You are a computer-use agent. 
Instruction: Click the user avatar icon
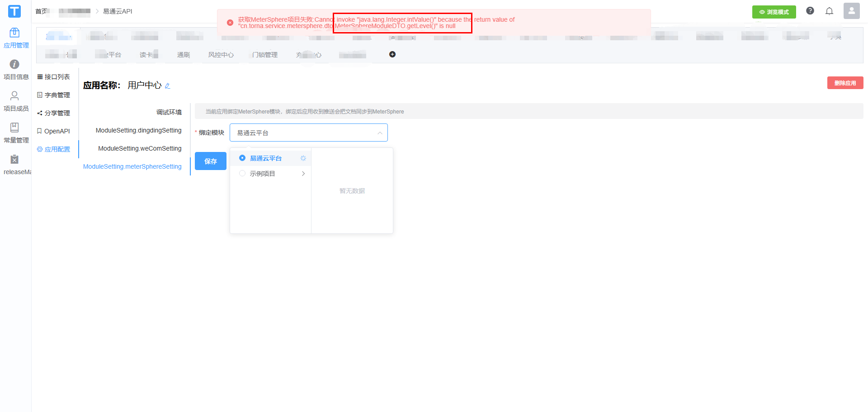coord(851,11)
